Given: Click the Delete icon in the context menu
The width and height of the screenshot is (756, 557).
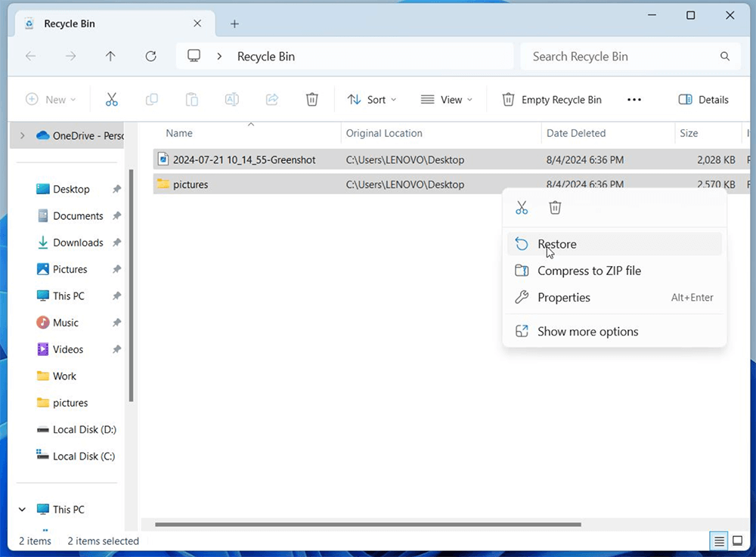Looking at the screenshot, I should point(556,207).
